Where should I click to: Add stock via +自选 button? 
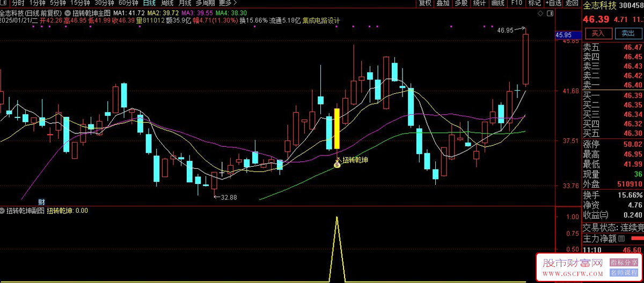553,3
